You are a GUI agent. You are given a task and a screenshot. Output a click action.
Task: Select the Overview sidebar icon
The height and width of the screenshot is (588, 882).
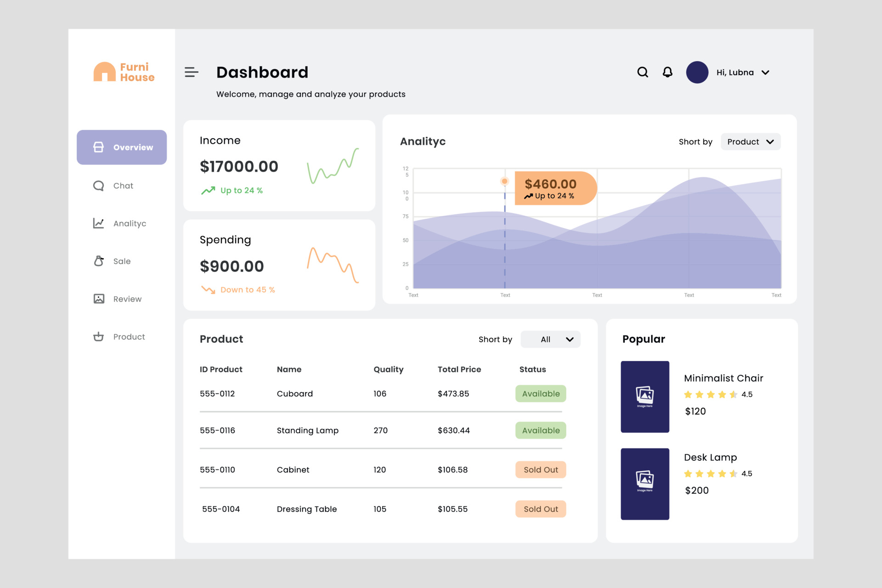pos(98,147)
